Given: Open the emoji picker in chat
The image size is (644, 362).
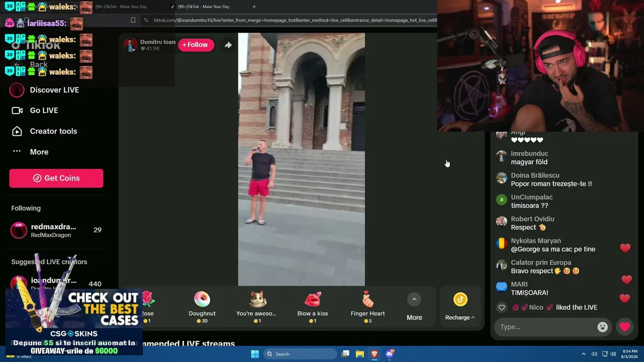Looking at the screenshot, I should [x=602, y=327].
